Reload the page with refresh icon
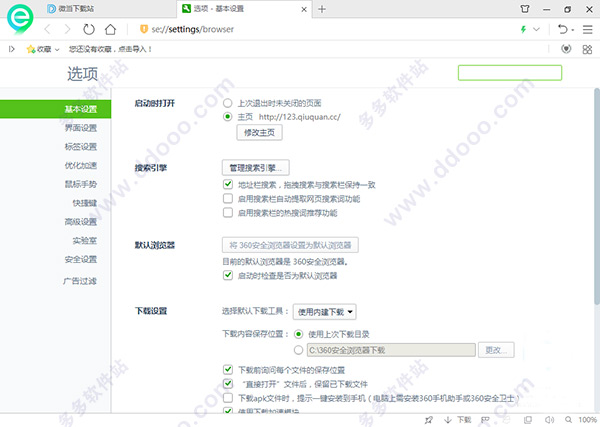Screen dimensions: 600x427 click(89, 29)
